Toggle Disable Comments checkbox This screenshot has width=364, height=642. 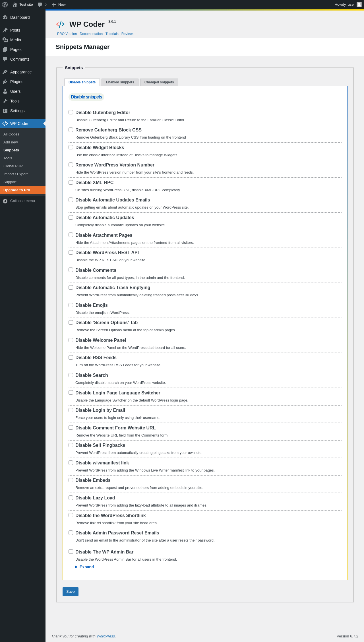71,270
